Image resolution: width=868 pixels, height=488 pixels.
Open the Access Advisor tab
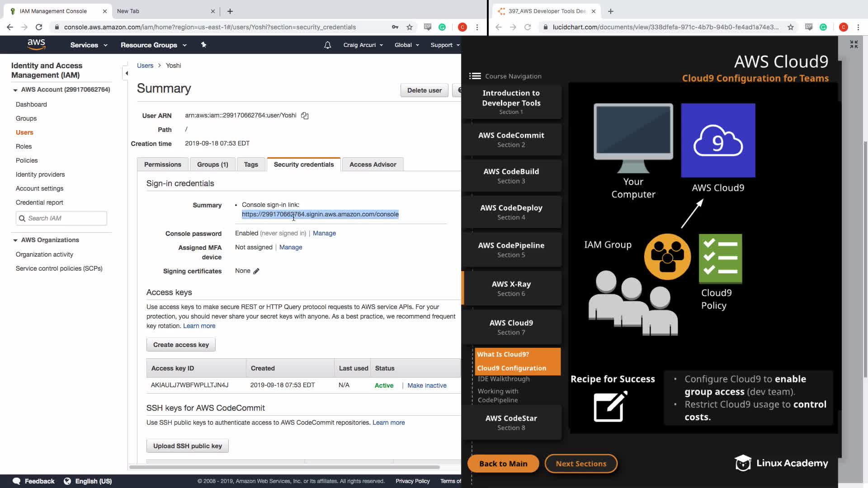click(x=373, y=164)
